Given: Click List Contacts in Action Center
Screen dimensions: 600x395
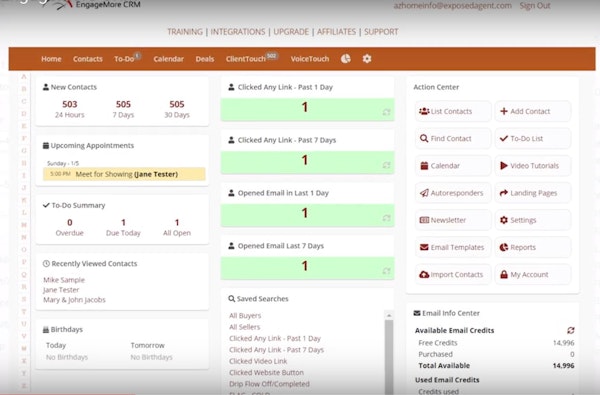Looking at the screenshot, I should click(x=453, y=111).
